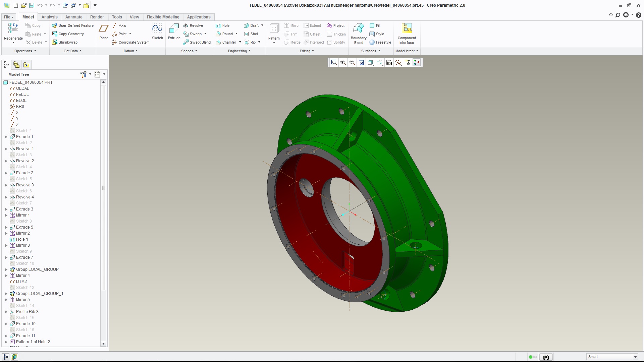
Task: Click the Regenerate model icon
Action: click(x=13, y=28)
